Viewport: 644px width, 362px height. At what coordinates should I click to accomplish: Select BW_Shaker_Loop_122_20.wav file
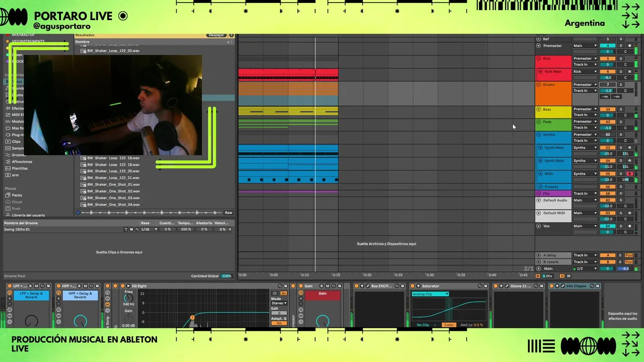[x=113, y=171]
